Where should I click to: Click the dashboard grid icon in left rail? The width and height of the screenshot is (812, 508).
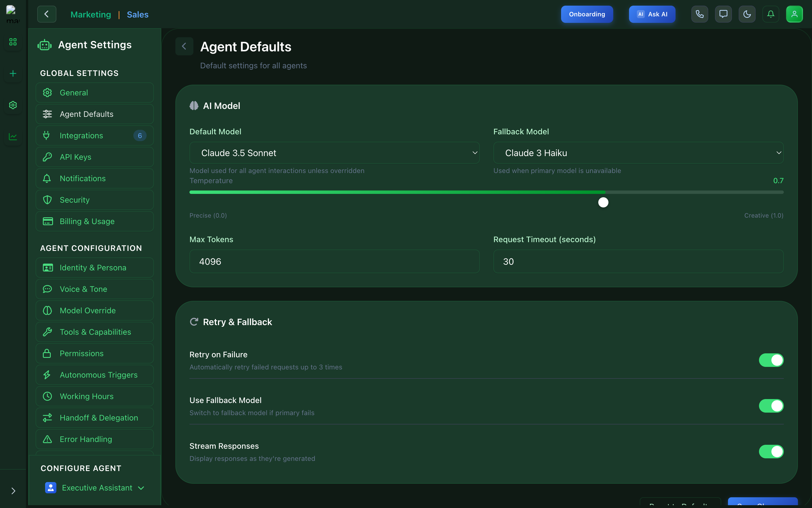pos(13,42)
